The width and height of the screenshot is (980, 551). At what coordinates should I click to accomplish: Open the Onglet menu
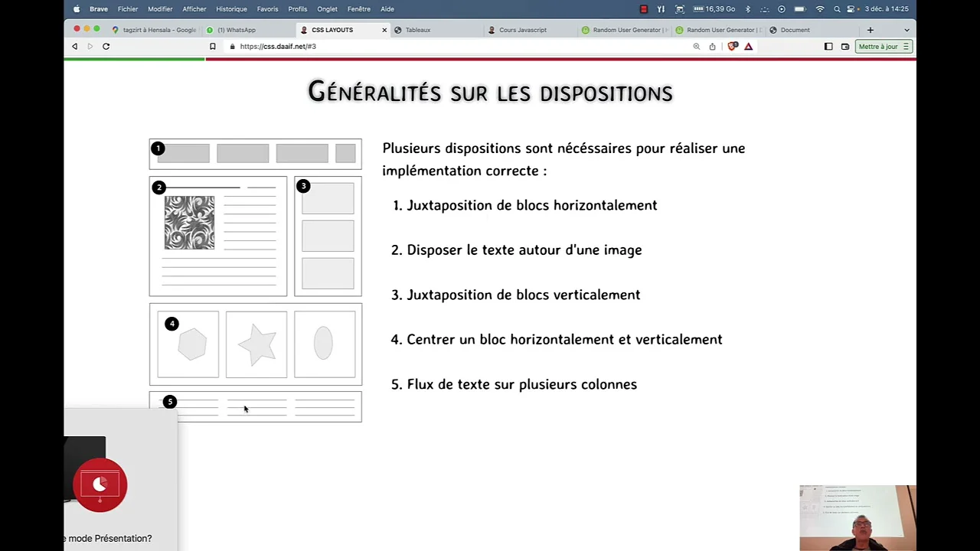[327, 9]
